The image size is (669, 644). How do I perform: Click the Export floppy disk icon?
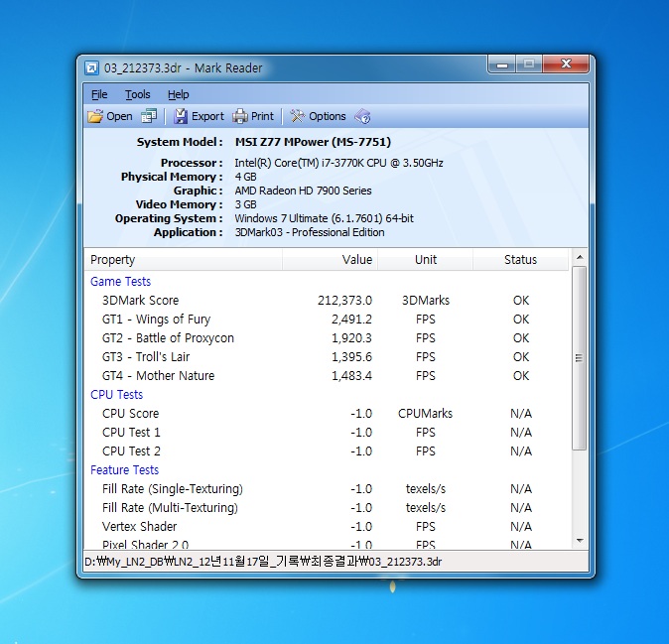click(181, 116)
